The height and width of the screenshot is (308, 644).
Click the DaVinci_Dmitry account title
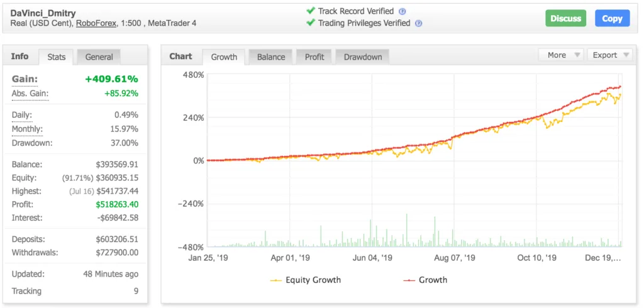43,14
